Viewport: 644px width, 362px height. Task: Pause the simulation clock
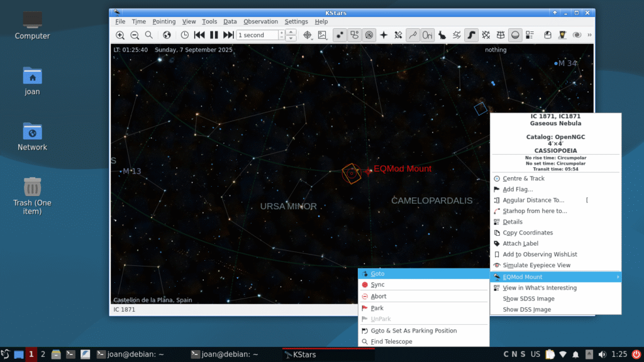pyautogui.click(x=214, y=35)
